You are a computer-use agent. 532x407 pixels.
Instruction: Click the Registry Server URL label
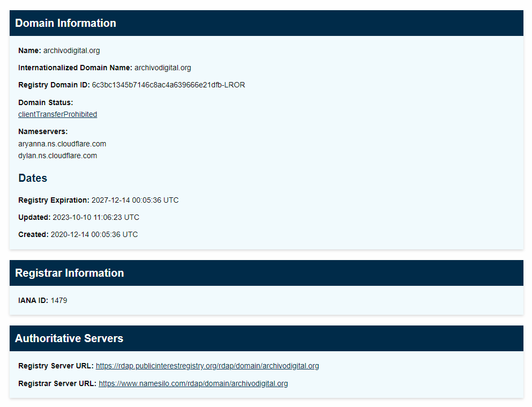tap(56, 366)
